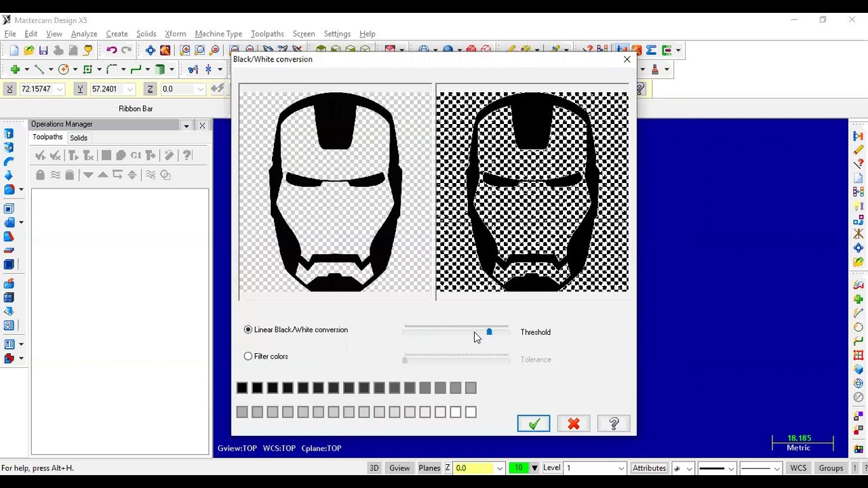The image size is (868, 488).
Task: Click the top icon in right sidebar
Action: 859,136
